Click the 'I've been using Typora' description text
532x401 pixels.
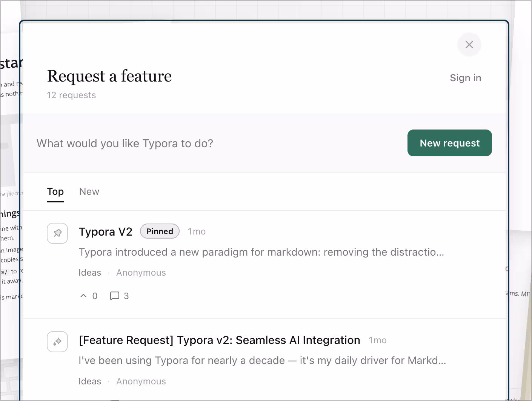[263, 361]
